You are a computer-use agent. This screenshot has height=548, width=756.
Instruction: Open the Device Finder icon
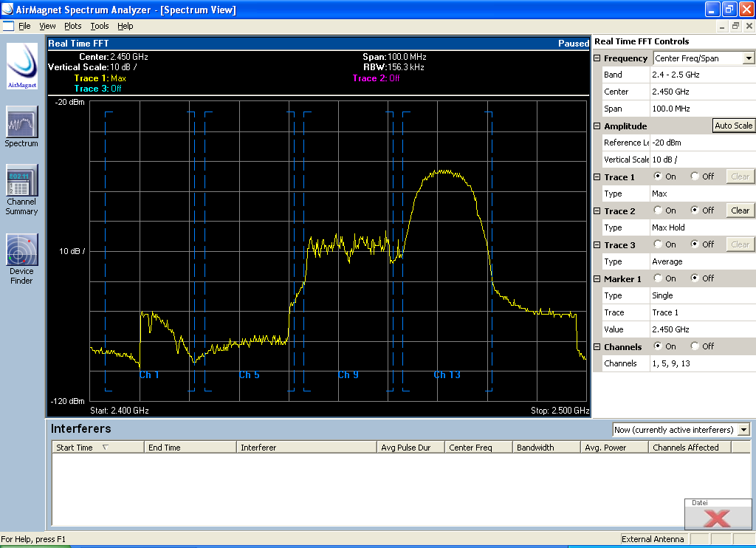21,250
